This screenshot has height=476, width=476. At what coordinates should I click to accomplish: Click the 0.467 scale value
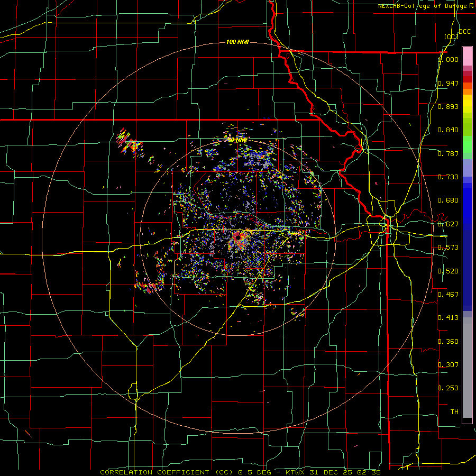coord(448,295)
